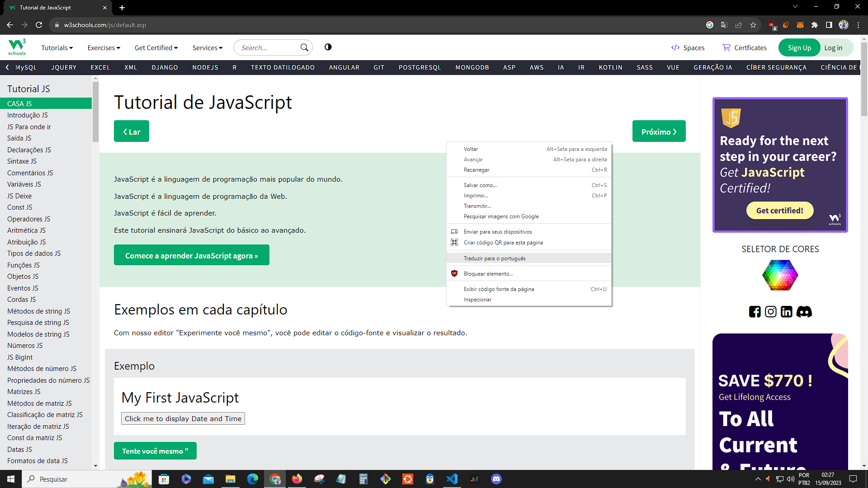
Task: Click the browser address bar URL
Action: 105,25
